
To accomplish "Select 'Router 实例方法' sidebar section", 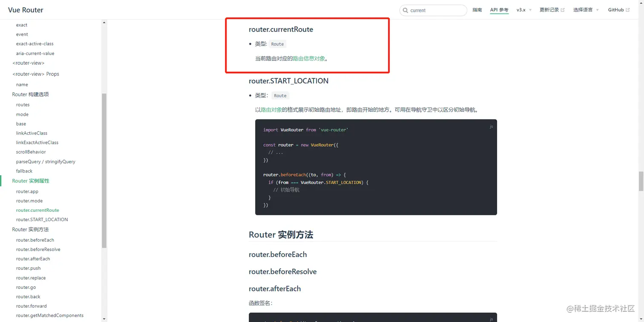I will click(31, 229).
